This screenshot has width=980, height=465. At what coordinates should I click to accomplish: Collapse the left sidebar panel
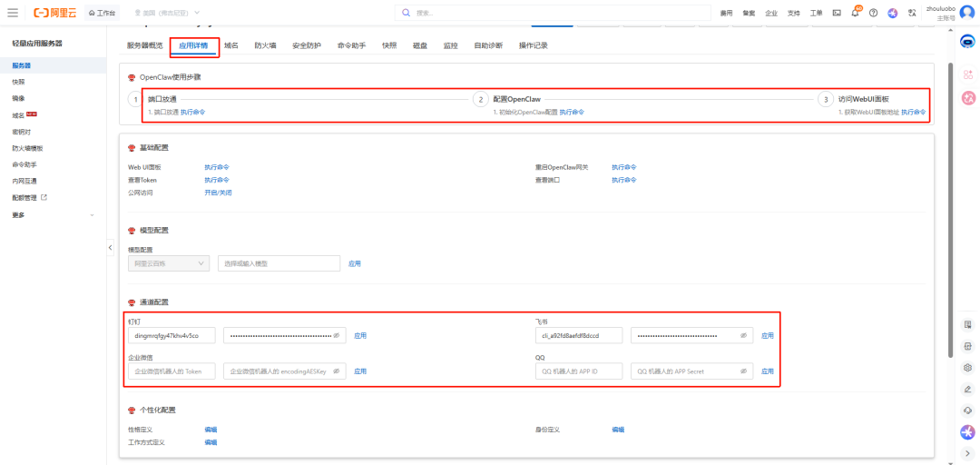coord(110,247)
